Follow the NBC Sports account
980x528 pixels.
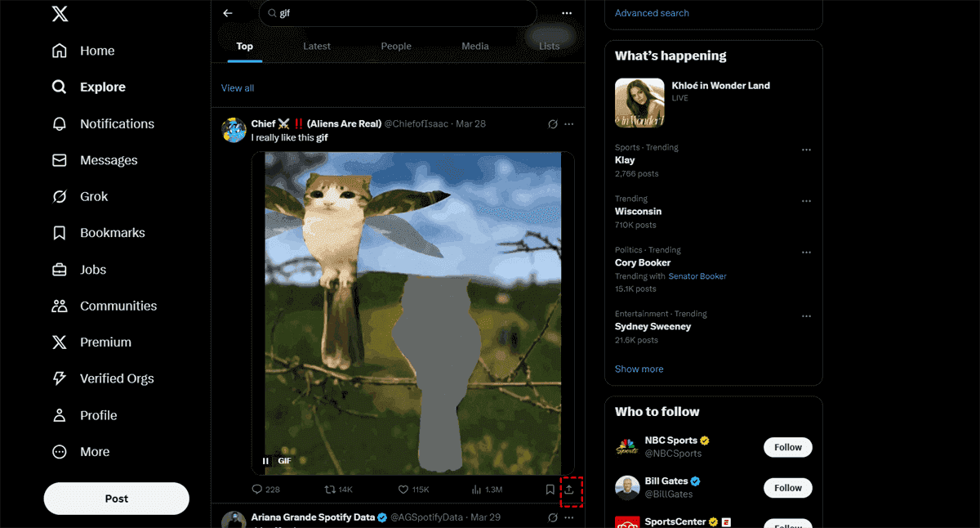pos(788,447)
